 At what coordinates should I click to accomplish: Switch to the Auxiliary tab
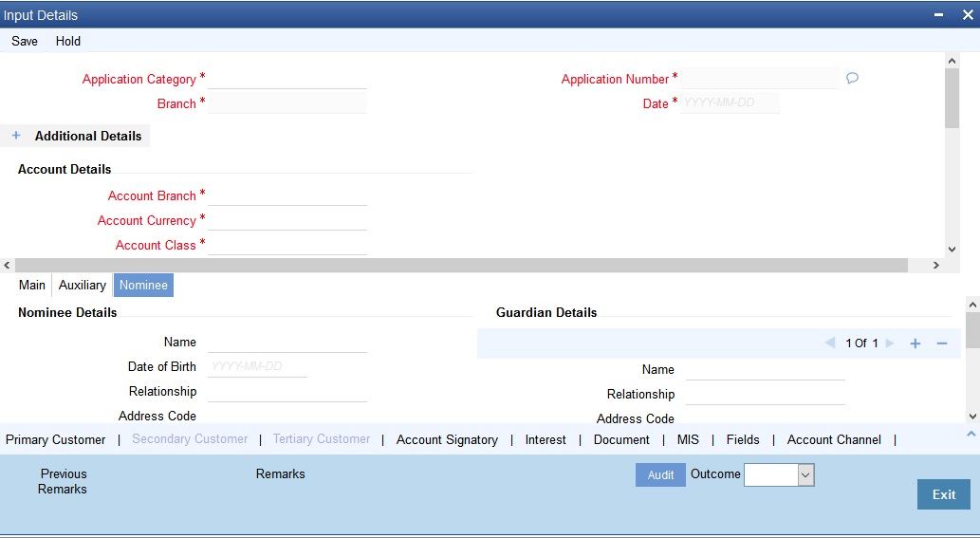point(83,285)
